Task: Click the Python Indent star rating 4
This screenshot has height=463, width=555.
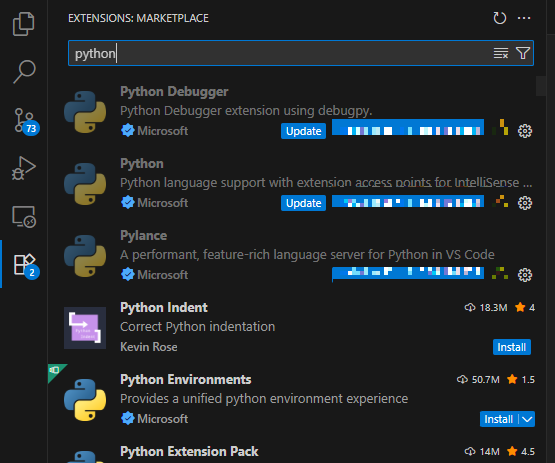Action: pos(525,307)
